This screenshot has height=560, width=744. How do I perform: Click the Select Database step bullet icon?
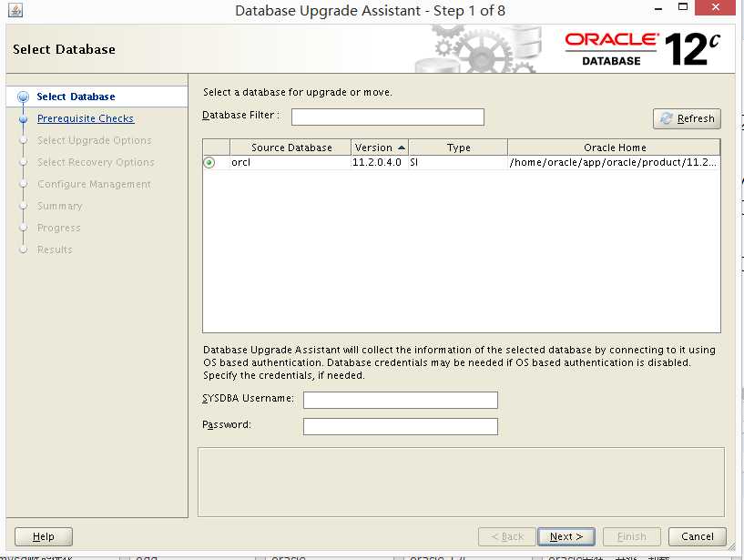pyautogui.click(x=24, y=97)
